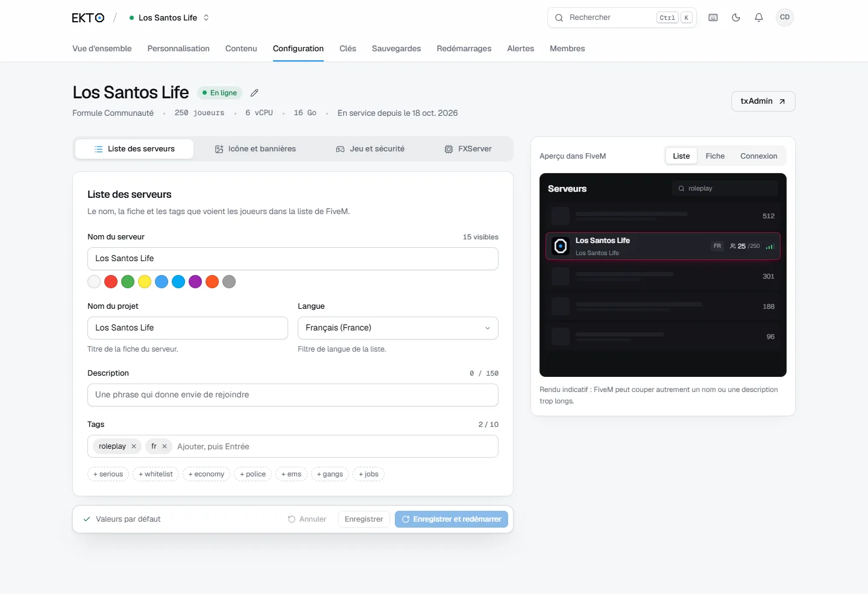Open the FXServer settings section
Viewport: 868px width, 594px height.
click(x=468, y=149)
